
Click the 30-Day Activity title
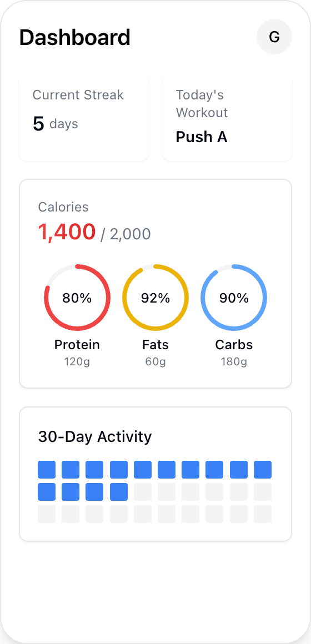coord(95,436)
